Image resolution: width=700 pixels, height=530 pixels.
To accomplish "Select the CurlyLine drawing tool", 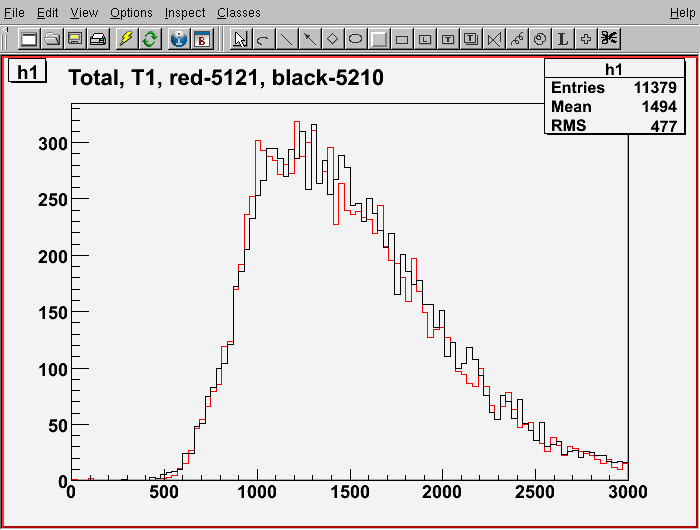I will 517,39.
